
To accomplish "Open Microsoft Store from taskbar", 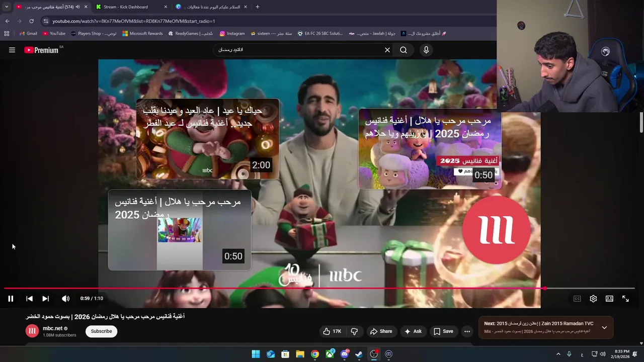I will [285, 354].
